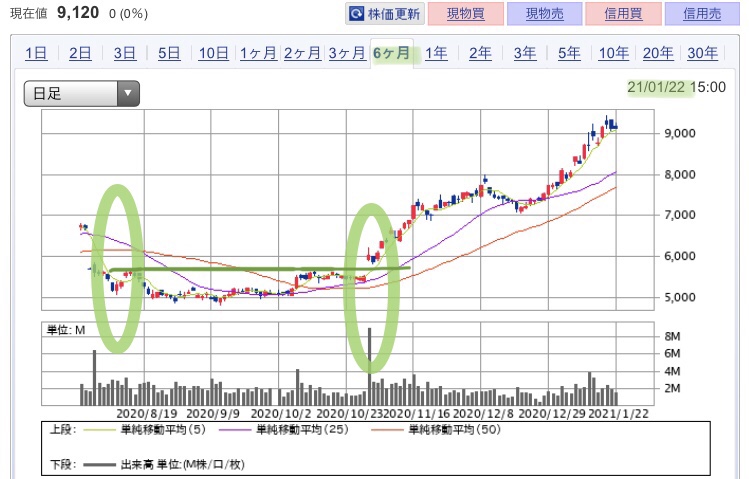Click the 8M volume axis label
Screen dimensions: 749x479
pyautogui.click(x=672, y=337)
